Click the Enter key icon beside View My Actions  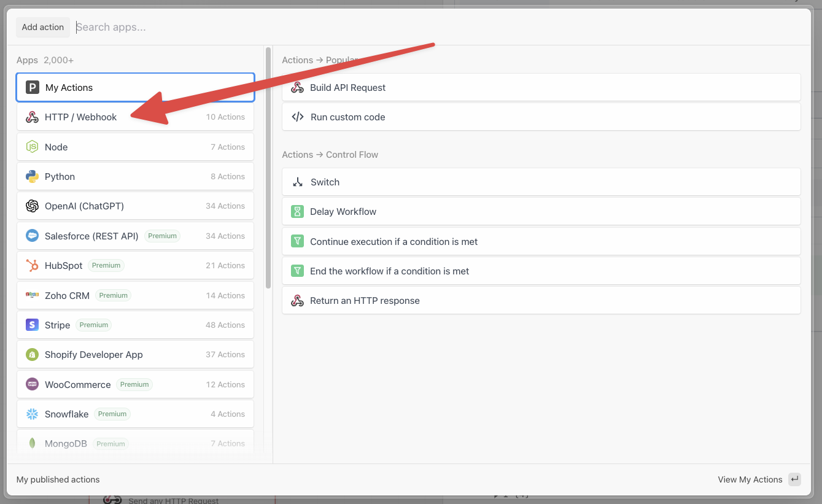(794, 479)
